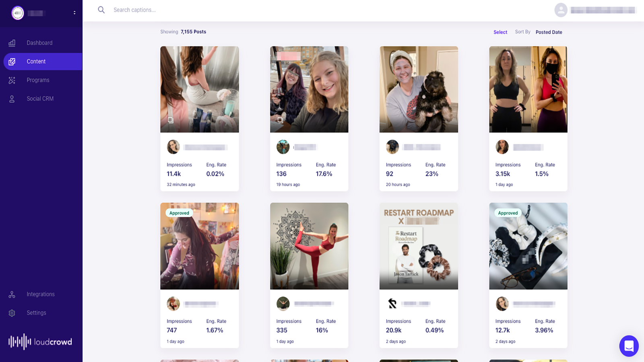644x362 pixels.
Task: Open the yoga pose post thumbnail
Action: tap(309, 246)
